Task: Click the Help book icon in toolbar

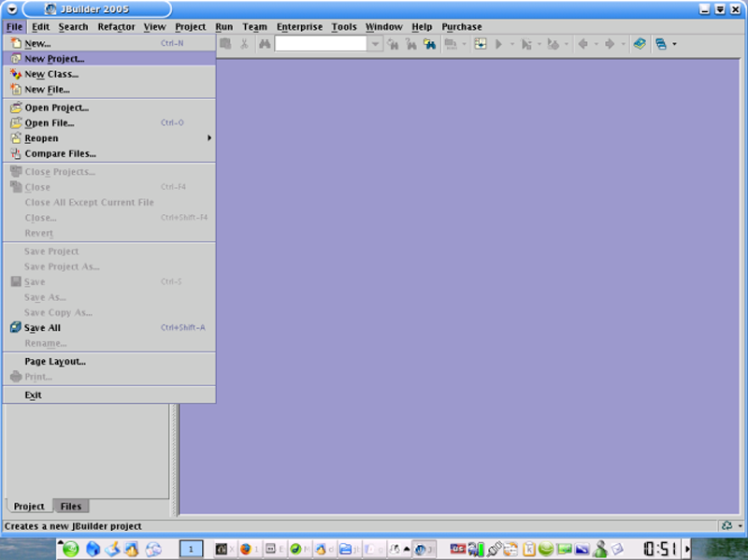Action: [x=640, y=44]
